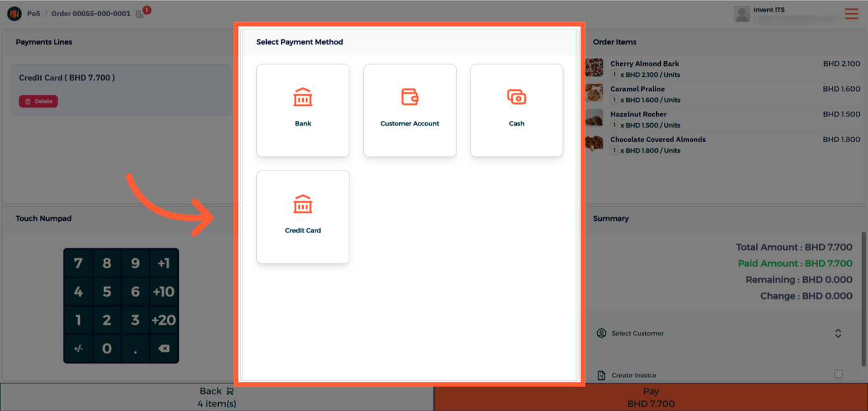Open Order 00055-000-0001 breadcrumb
This screenshot has width=868, height=411.
(x=91, y=13)
